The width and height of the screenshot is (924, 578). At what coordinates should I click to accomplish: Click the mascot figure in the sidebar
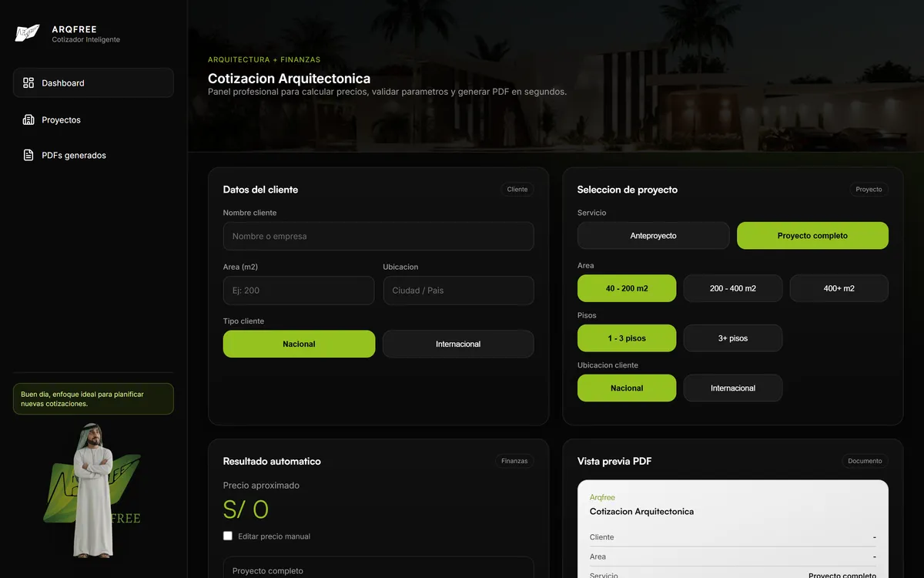(92, 490)
